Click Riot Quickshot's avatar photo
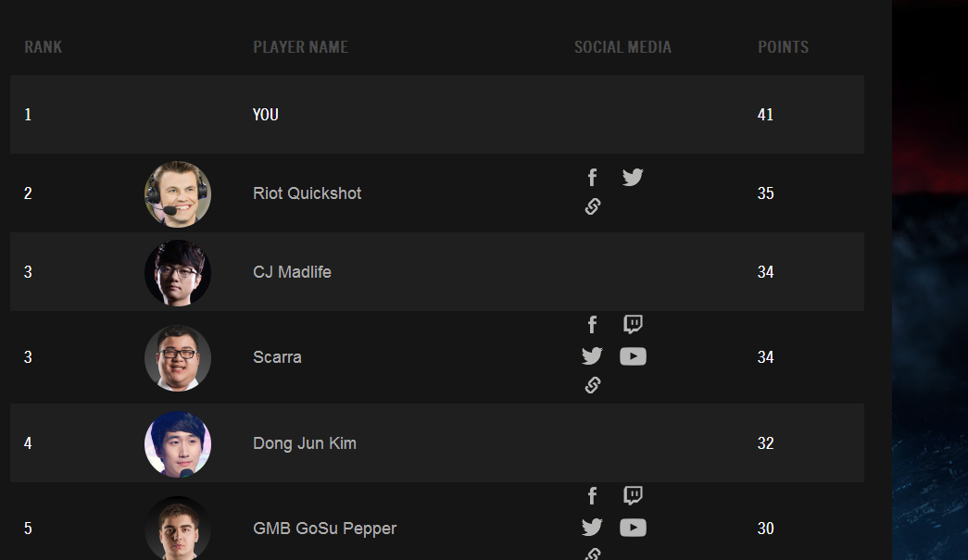This screenshot has width=968, height=560. [178, 194]
